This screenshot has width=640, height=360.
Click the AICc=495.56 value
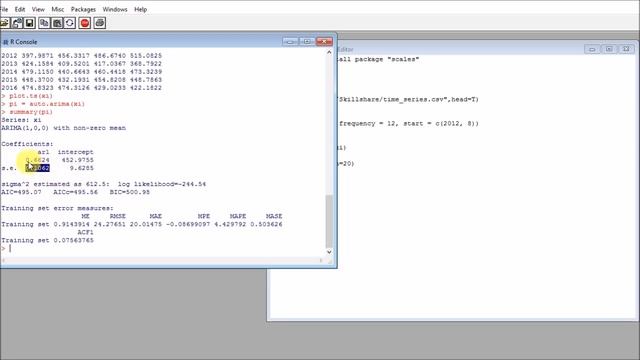coord(76,192)
